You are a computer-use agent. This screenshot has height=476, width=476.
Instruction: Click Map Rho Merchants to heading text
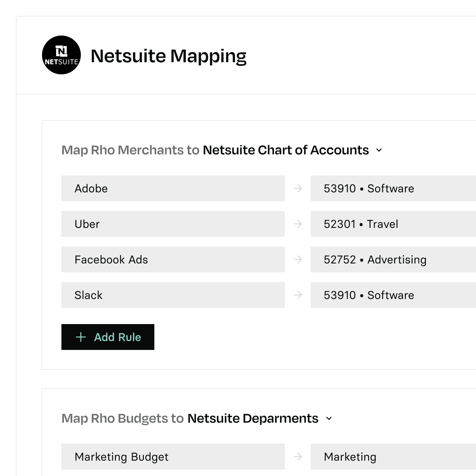(x=130, y=150)
